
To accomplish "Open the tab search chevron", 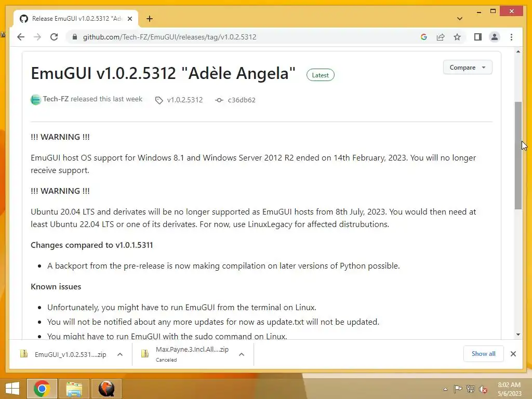I will [x=460, y=19].
